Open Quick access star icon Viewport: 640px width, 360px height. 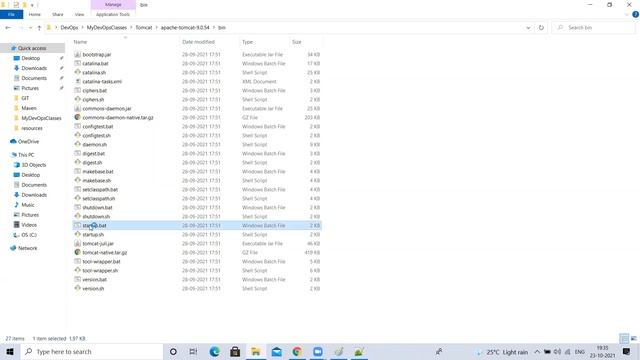click(x=13, y=48)
